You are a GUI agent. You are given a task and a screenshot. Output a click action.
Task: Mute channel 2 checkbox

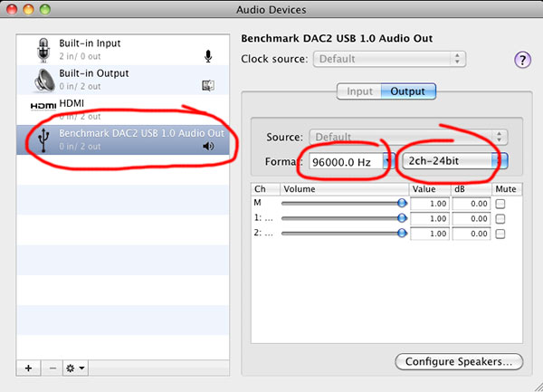500,234
